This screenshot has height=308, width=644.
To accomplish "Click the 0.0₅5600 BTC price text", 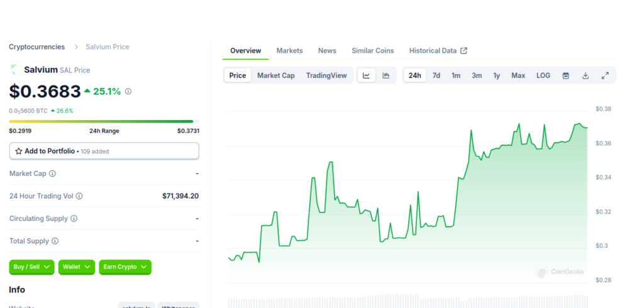I will click(x=28, y=111).
